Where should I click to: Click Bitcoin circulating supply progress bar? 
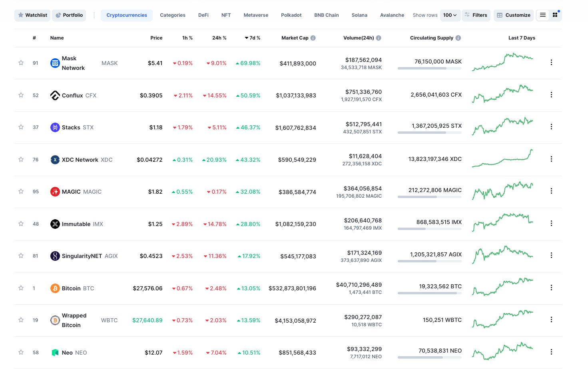pyautogui.click(x=430, y=293)
